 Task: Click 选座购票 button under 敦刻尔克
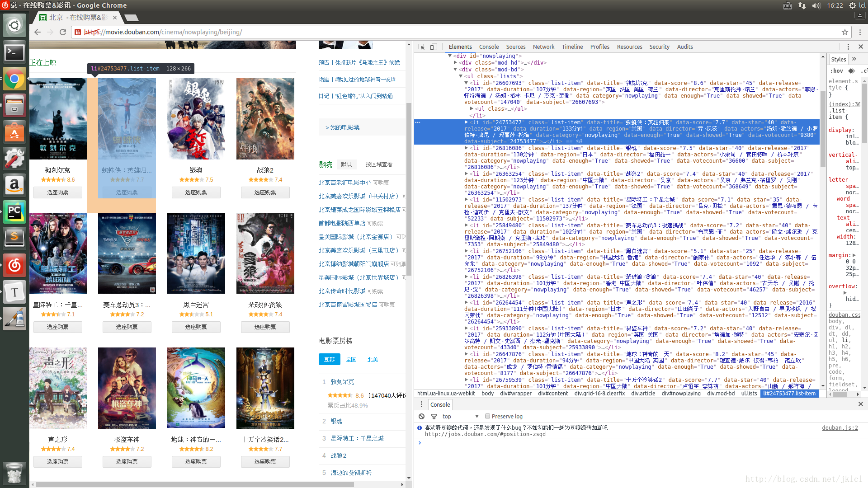click(58, 192)
